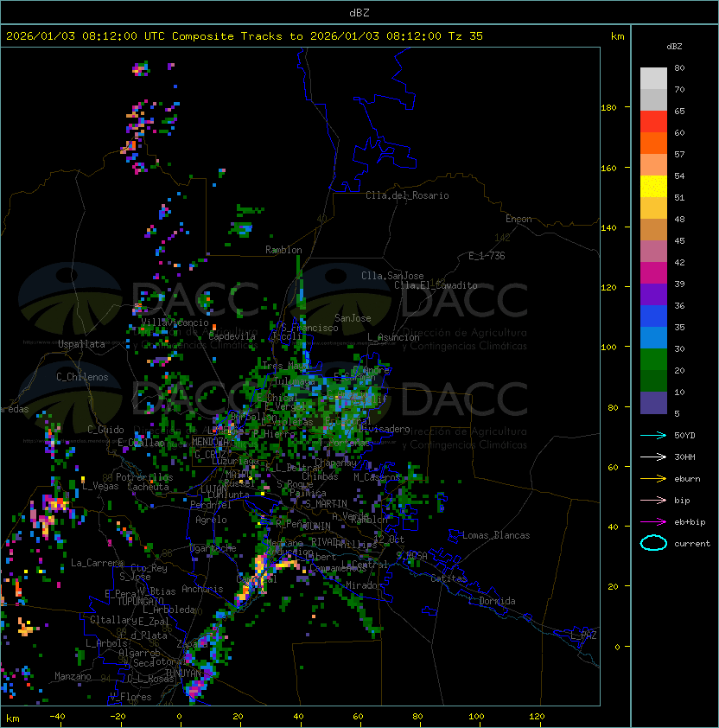Click the 'Clla.El_Cavadito' map label

(x=436, y=285)
